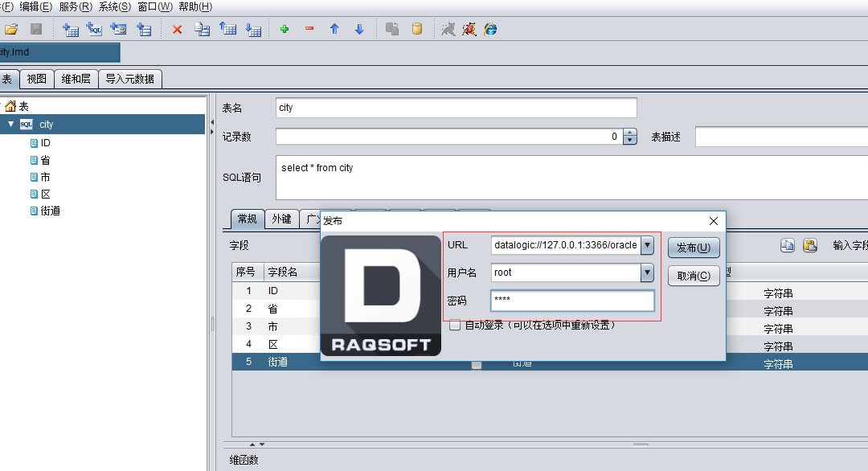Click the green plus add icon
868x471 pixels.
285,30
